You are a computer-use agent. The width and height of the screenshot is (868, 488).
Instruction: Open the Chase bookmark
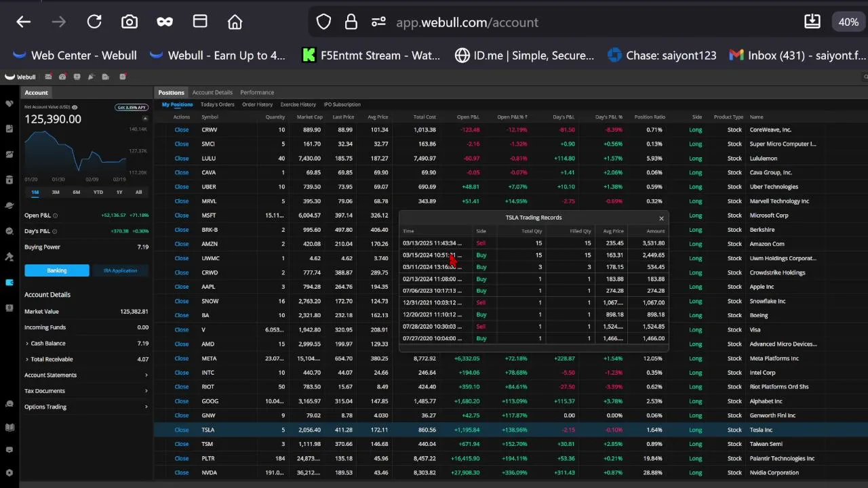coord(662,56)
